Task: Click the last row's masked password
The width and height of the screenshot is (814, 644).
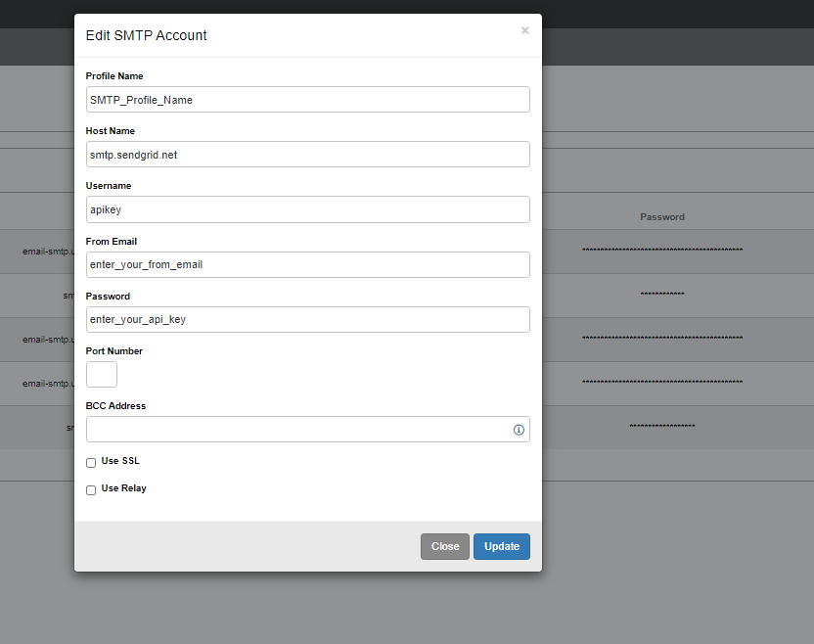Action: click(662, 427)
